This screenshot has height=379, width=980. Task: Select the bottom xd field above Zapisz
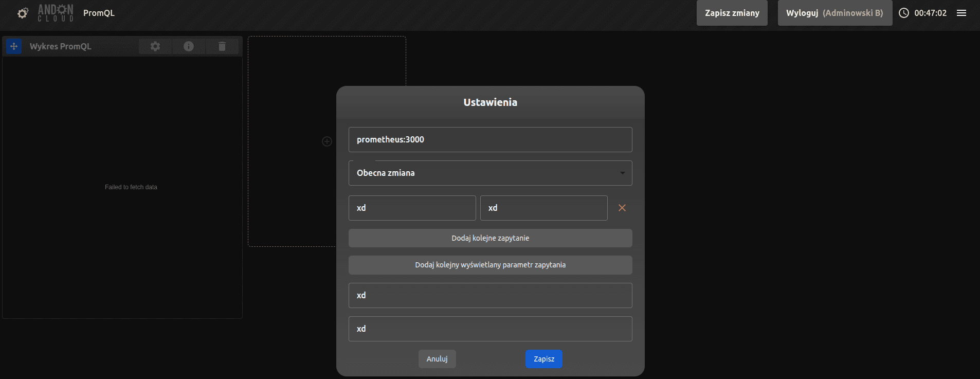pyautogui.click(x=490, y=329)
